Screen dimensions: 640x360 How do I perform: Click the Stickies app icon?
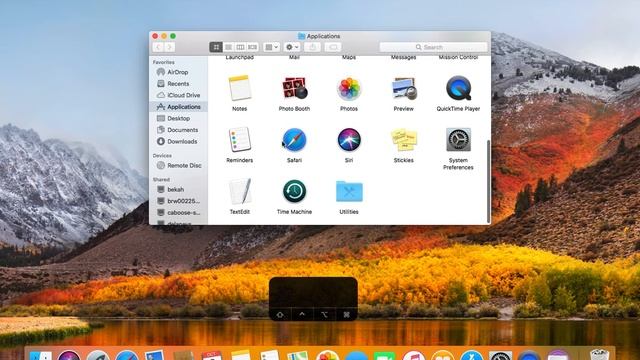404,140
